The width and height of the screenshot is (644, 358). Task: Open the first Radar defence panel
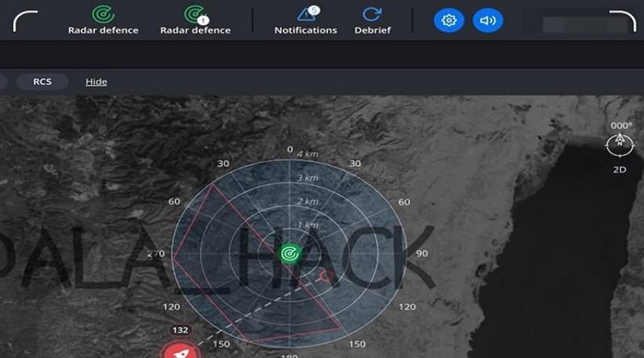pos(103,20)
